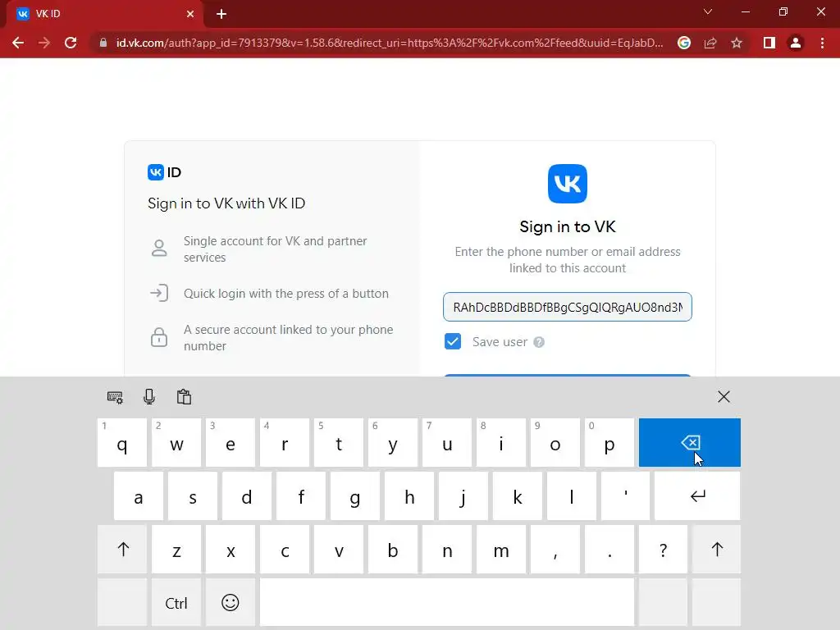
Task: Tap the backspace key
Action: click(689, 442)
